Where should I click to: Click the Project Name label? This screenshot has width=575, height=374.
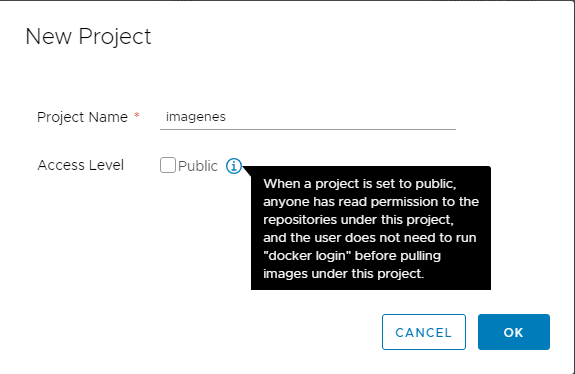(83, 117)
